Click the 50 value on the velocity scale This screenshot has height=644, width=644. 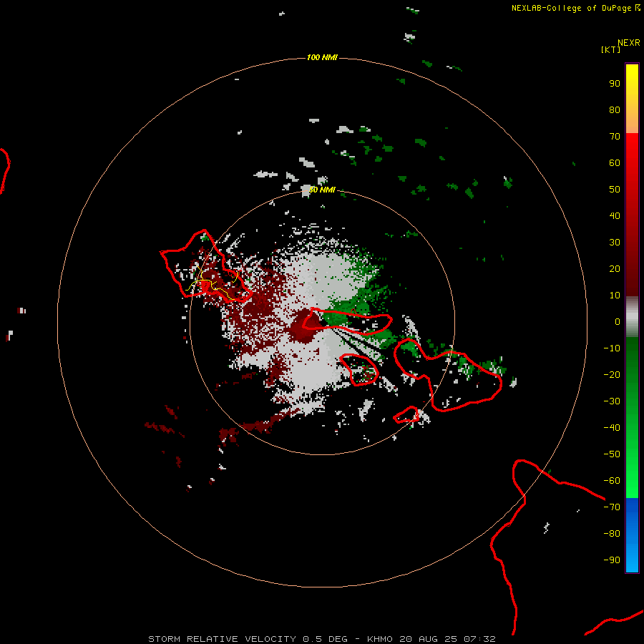(615, 190)
